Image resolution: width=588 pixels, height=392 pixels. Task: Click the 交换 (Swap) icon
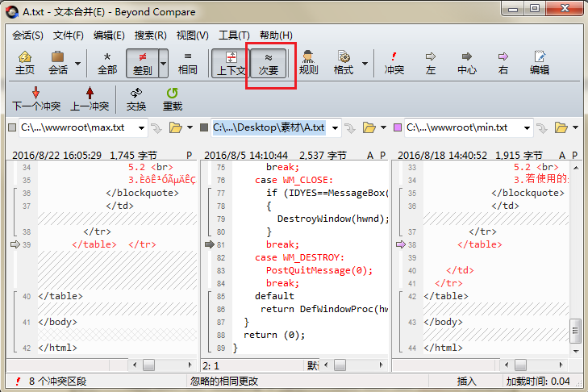point(136,99)
